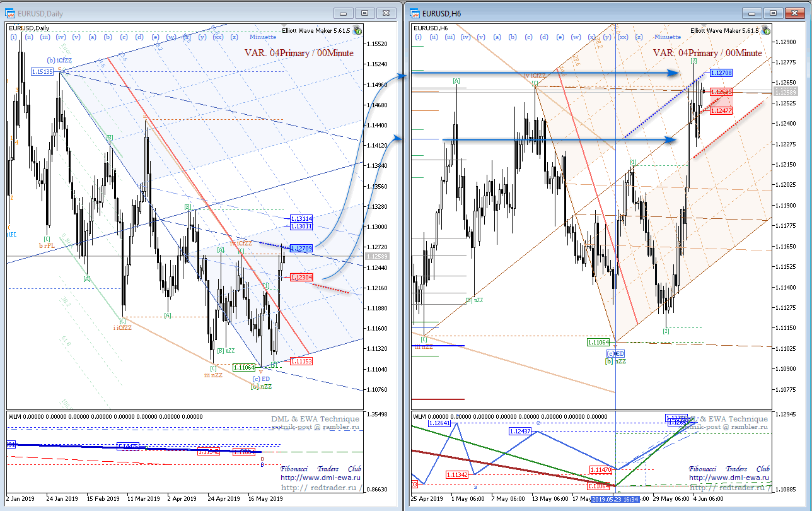Restore the EURUSD,H6 chart window
Image resolution: width=812 pixels, height=511 pixels.
click(x=774, y=13)
